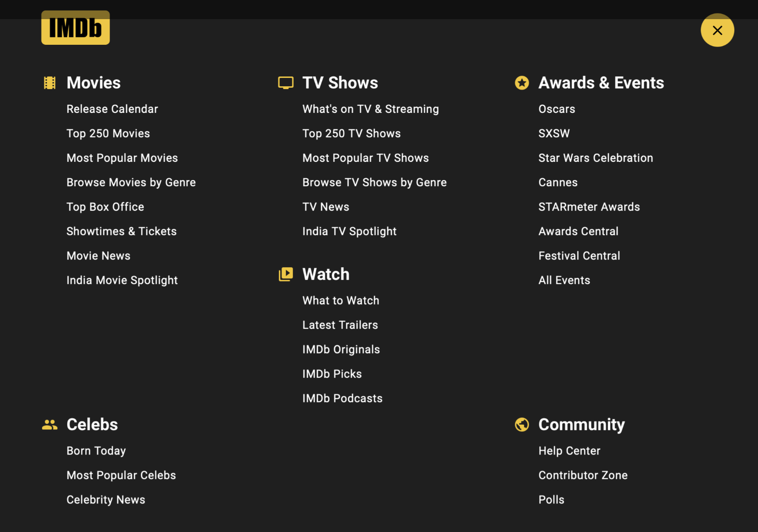Open Festival Central

pyautogui.click(x=579, y=256)
